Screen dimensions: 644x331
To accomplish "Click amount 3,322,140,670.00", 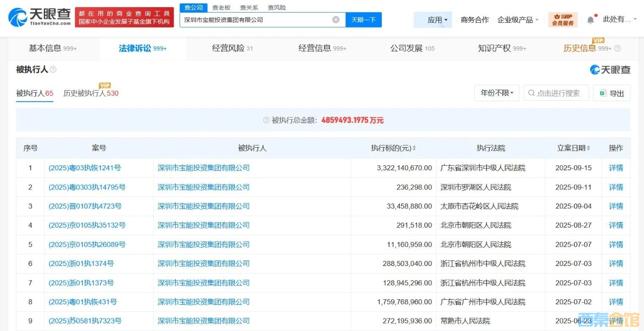I will pyautogui.click(x=404, y=168).
